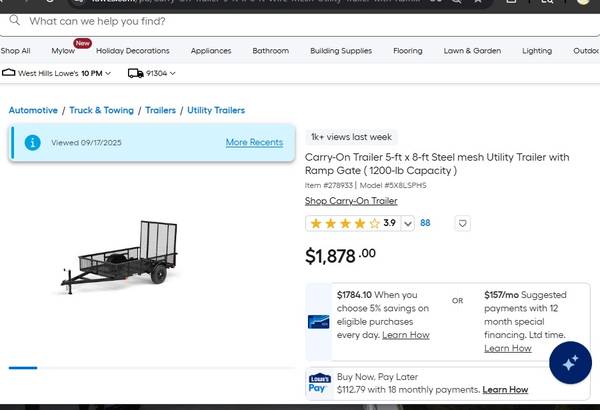Open the Appliances menu item
This screenshot has height=410, width=600.
point(211,51)
